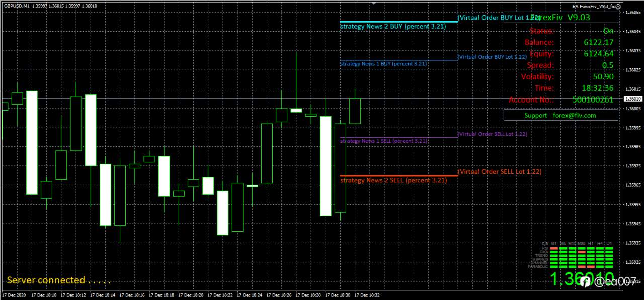644x300 pixels.
Task: Click the EA ForexFiv smiley face icon
Action: 618,6
